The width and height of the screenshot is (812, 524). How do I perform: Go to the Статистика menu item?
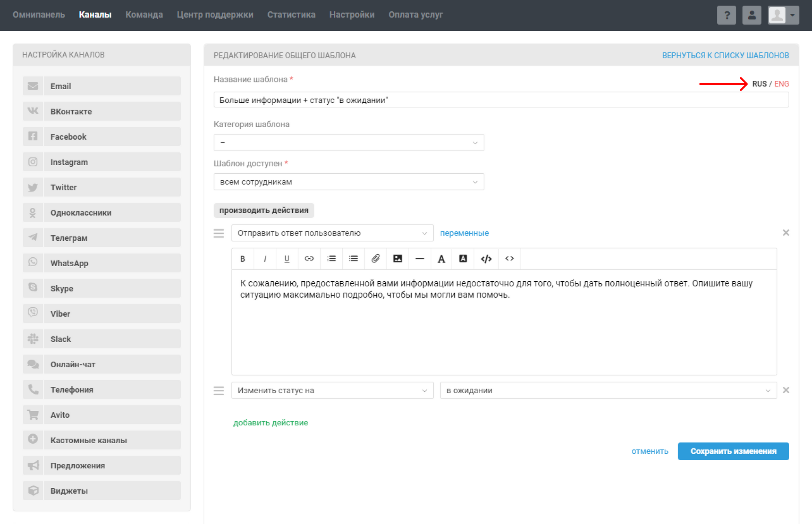click(x=291, y=15)
